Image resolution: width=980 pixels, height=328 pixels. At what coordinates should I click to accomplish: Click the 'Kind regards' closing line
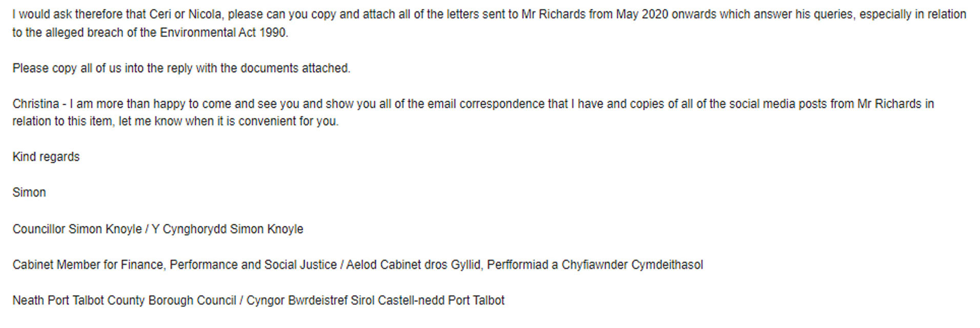pos(46,157)
